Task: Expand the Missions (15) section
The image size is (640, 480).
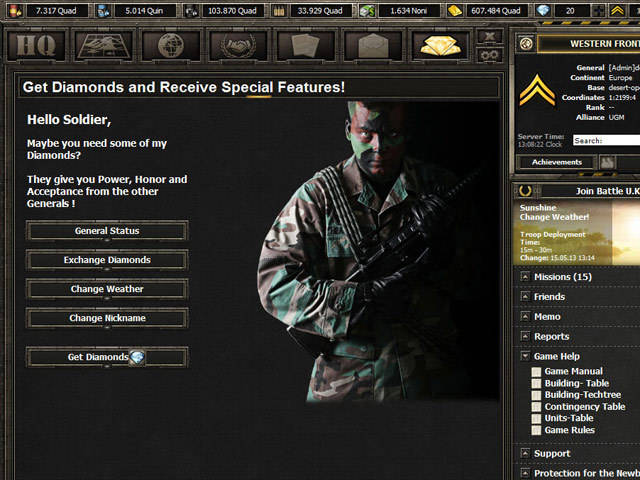Action: click(x=562, y=277)
